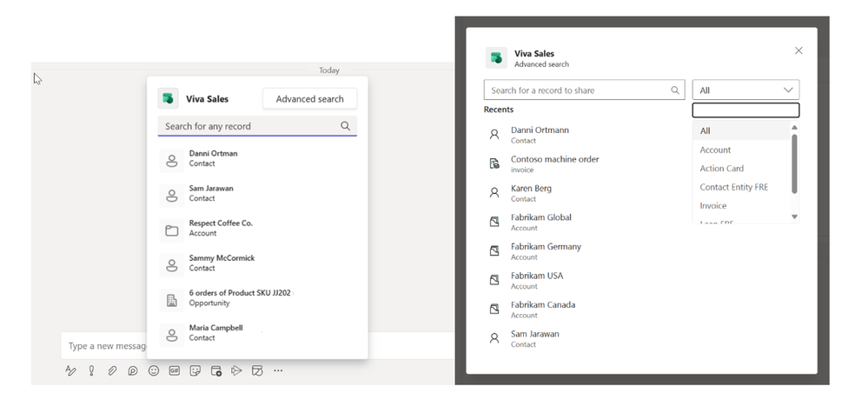Click the Viva Sales logo in the small popup

point(168,98)
